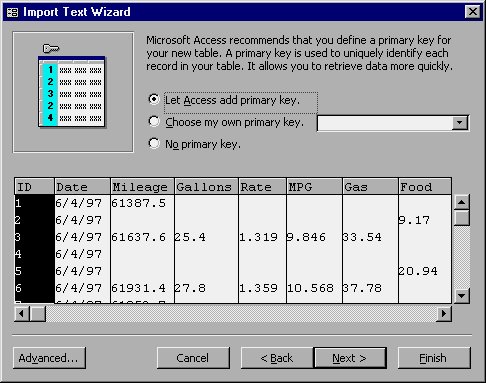The height and width of the screenshot is (383, 486).
Task: Proceed with the Next > button
Action: point(350,358)
